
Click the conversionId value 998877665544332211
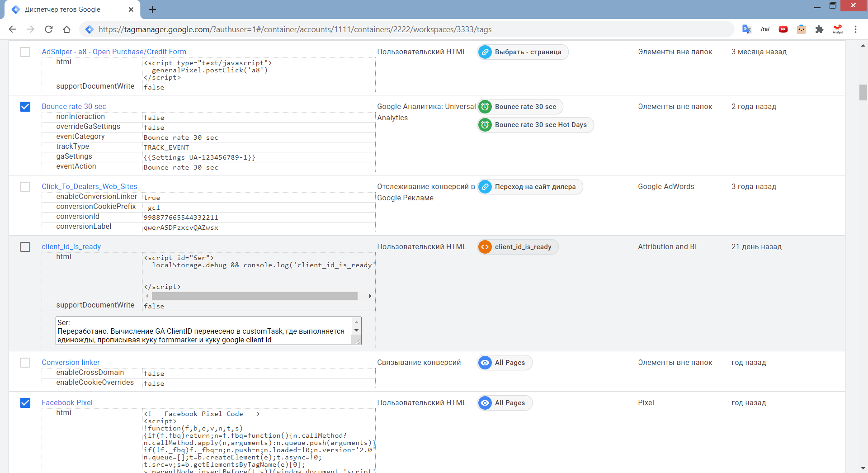pyautogui.click(x=181, y=218)
